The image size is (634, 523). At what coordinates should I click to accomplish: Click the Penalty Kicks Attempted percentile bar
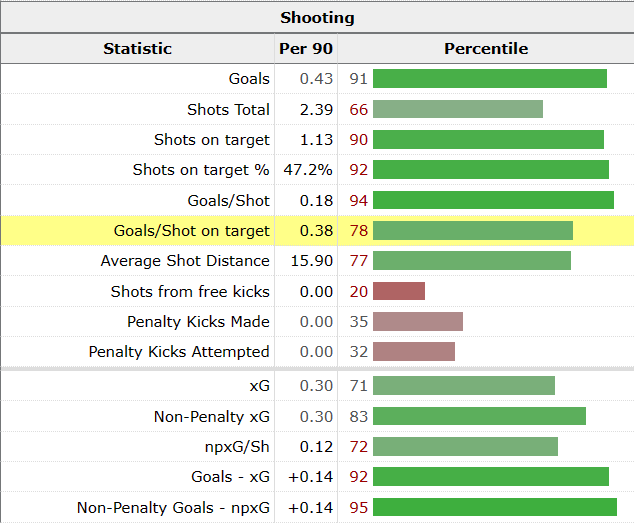click(x=414, y=351)
